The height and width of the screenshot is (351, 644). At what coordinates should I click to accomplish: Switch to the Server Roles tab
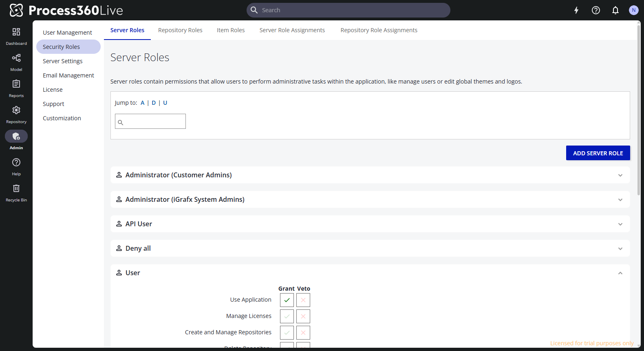coord(127,30)
